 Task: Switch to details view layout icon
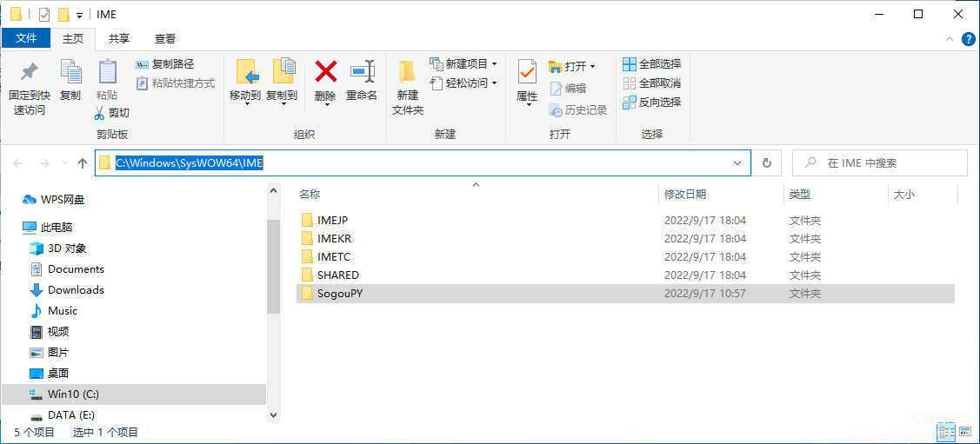click(945, 432)
